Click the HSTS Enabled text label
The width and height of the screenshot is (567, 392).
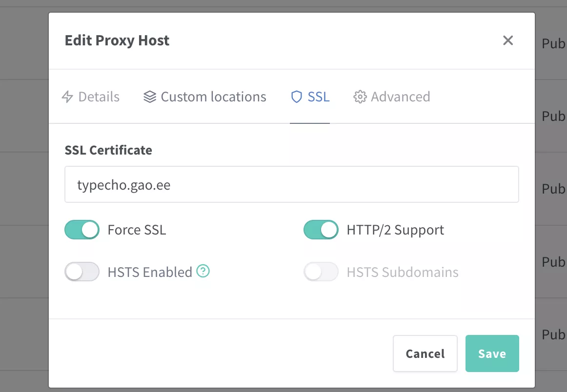150,272
